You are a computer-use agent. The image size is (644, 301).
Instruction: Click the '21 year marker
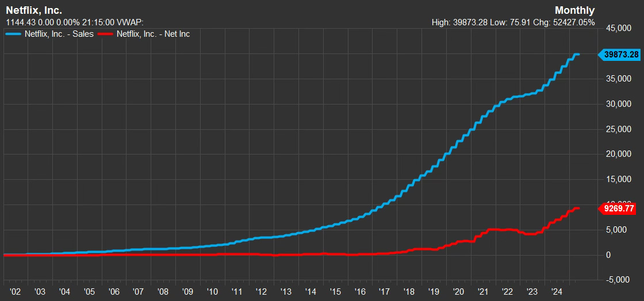coord(483,292)
